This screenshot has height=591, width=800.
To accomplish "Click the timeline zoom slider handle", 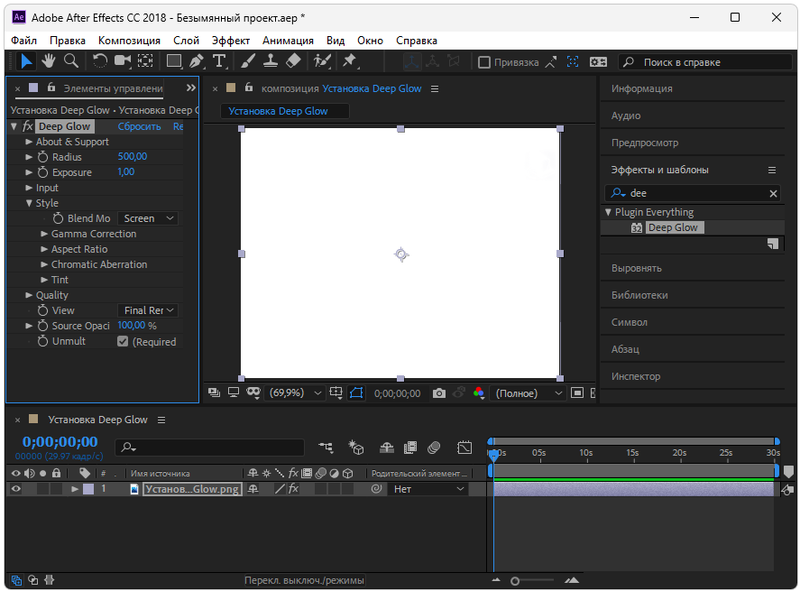I will coord(515,581).
